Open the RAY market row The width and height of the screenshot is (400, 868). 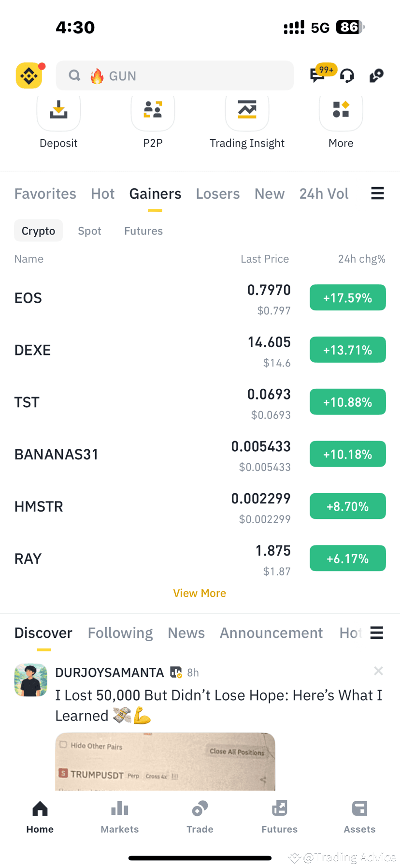(x=200, y=559)
